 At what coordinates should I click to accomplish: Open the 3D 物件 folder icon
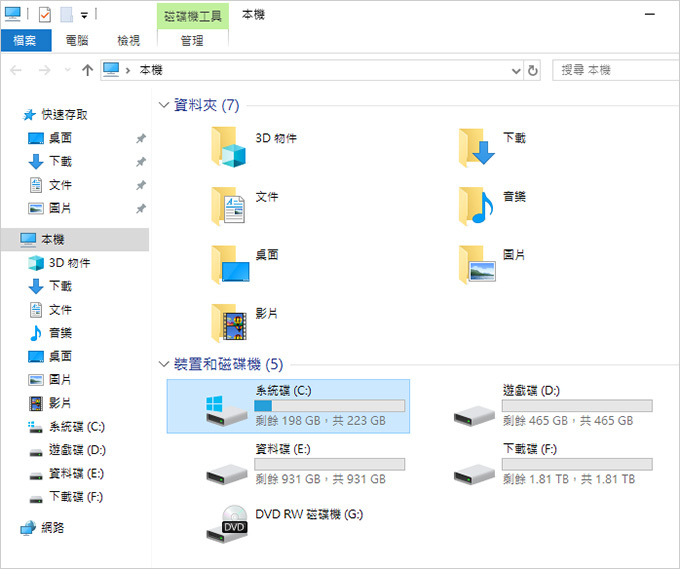(x=229, y=147)
